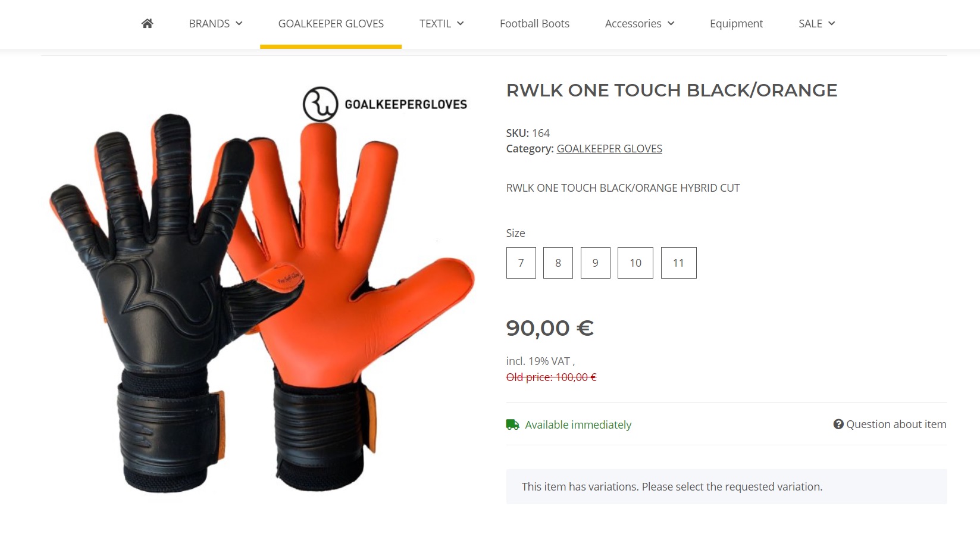This screenshot has width=980, height=534.
Task: Click the Available immediately status text
Action: pyautogui.click(x=578, y=424)
